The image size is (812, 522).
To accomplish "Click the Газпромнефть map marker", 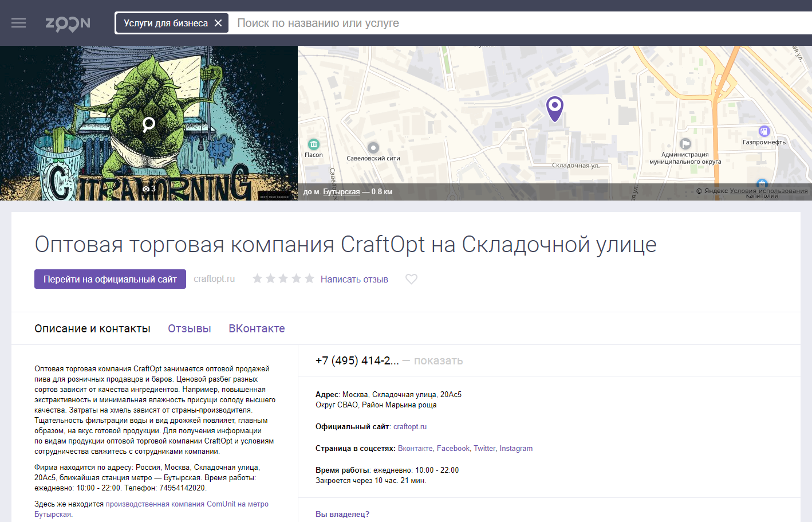I will pos(764,132).
